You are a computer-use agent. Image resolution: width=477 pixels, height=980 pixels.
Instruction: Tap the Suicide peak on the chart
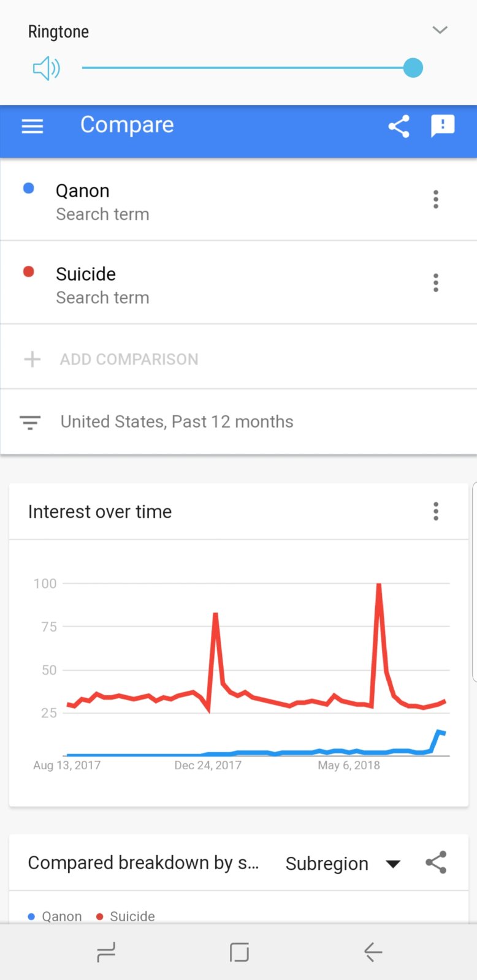(x=379, y=586)
